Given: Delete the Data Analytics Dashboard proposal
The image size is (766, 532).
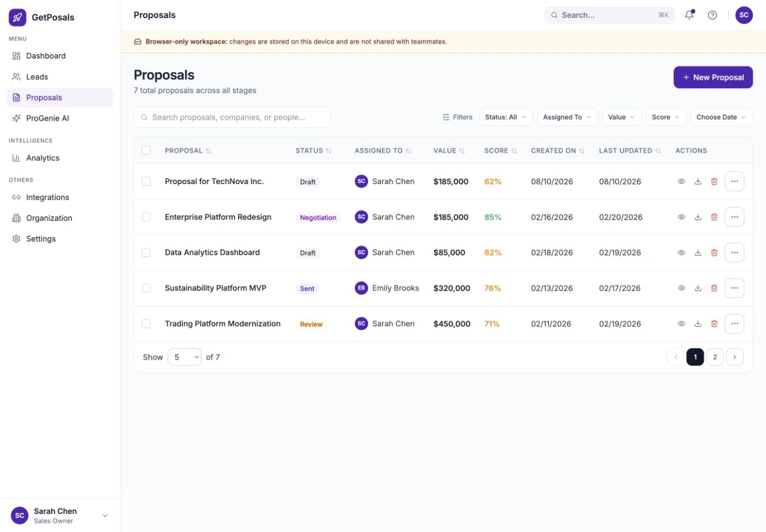Looking at the screenshot, I should [x=714, y=253].
